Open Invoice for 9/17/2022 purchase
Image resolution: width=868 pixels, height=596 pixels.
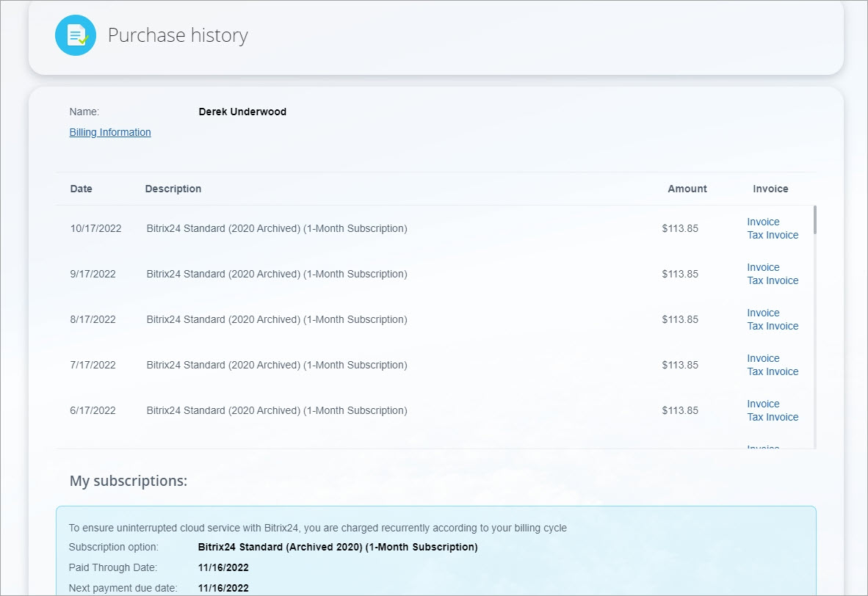click(x=763, y=267)
